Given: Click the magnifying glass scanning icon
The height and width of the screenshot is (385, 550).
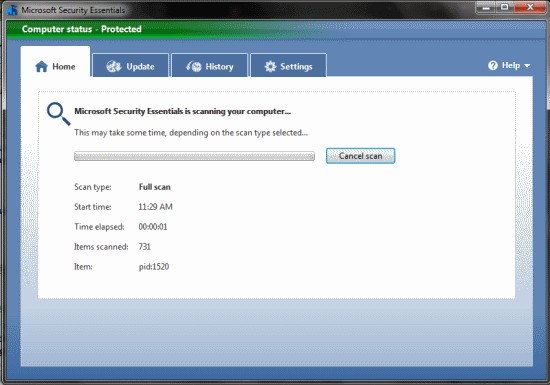Looking at the screenshot, I should click(59, 114).
